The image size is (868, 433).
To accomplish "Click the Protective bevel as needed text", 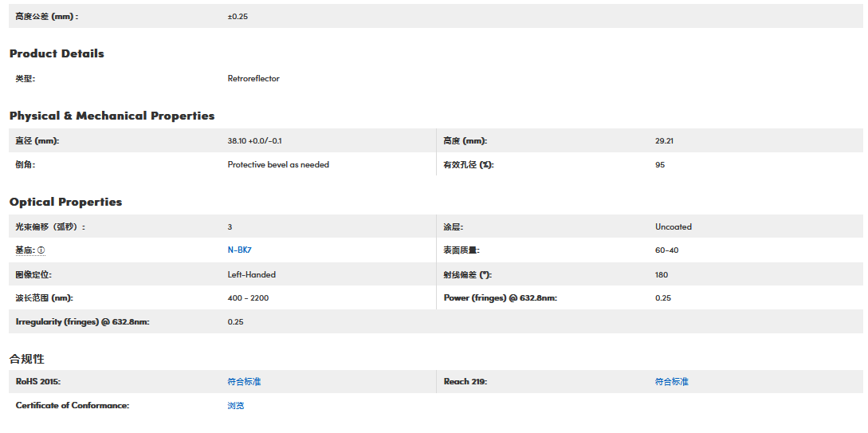I will point(278,165).
